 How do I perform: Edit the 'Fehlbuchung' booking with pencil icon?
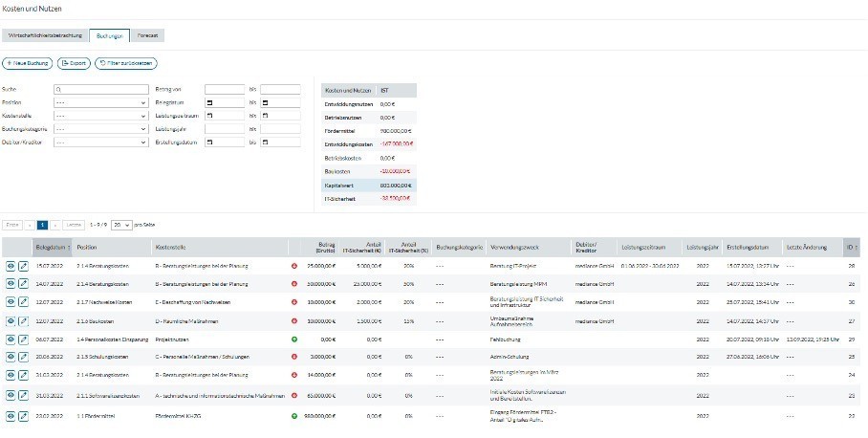(x=23, y=339)
